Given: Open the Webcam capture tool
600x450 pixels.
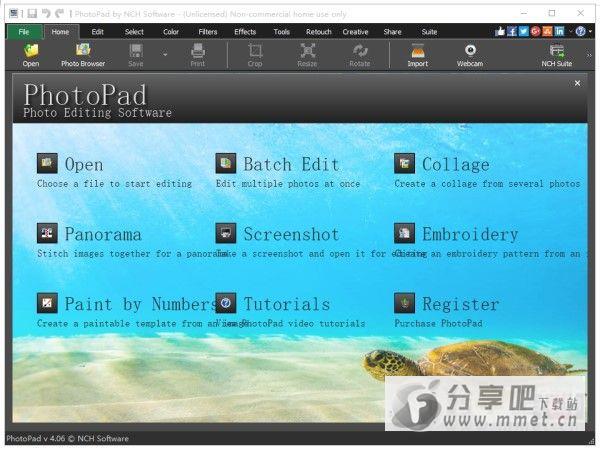Looking at the screenshot, I should (x=470, y=55).
